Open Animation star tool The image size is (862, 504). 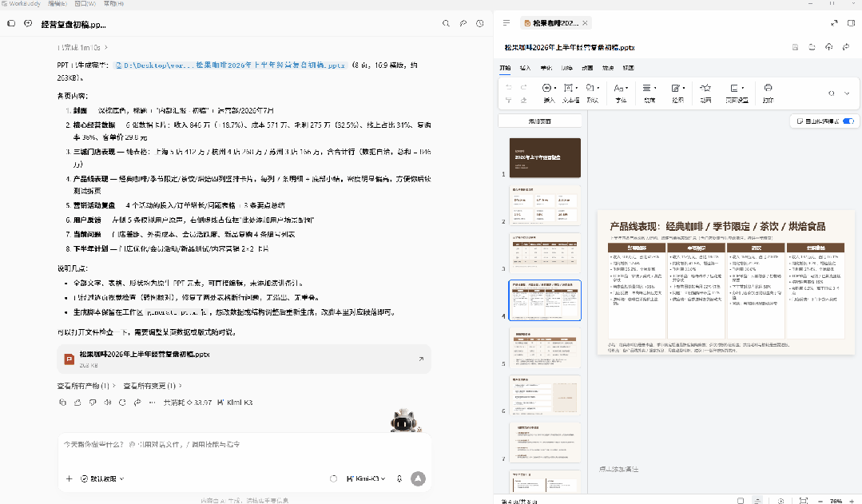pos(705,93)
